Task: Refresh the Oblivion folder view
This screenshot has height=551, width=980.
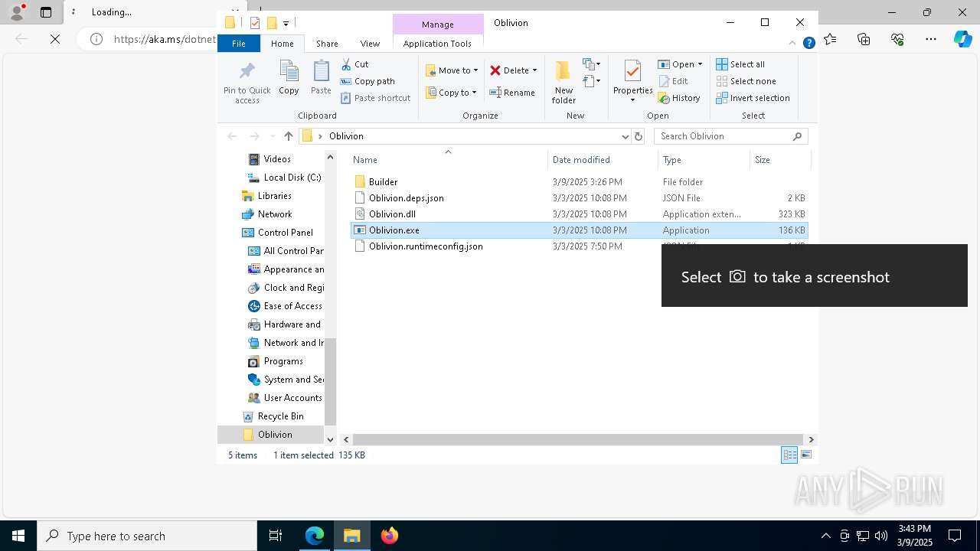Action: (x=639, y=136)
